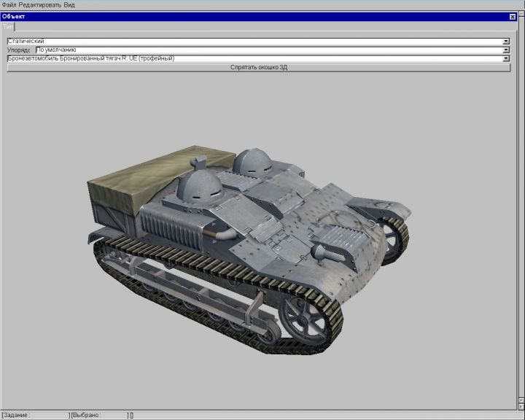525x420 pixels.
Task: Expand the Бронеавтомобиль object list arrow
Action: pyautogui.click(x=506, y=58)
